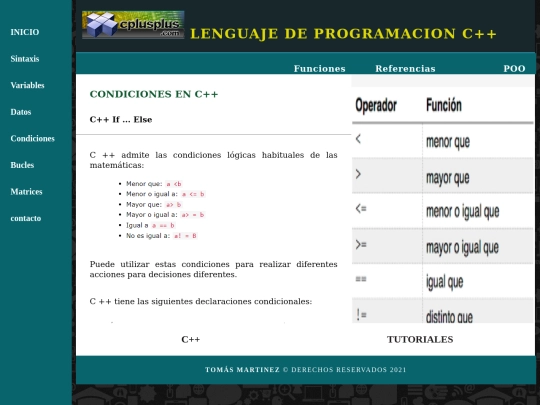Open the Variables sidebar link
Image resolution: width=540 pixels, height=405 pixels.
[x=28, y=85]
